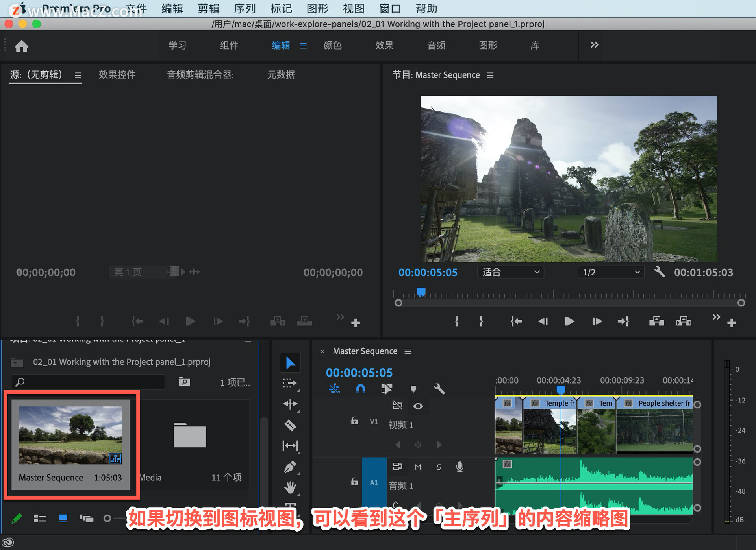Select the Track Select Forward tool
Image resolution: width=756 pixels, height=550 pixels.
coord(290,383)
